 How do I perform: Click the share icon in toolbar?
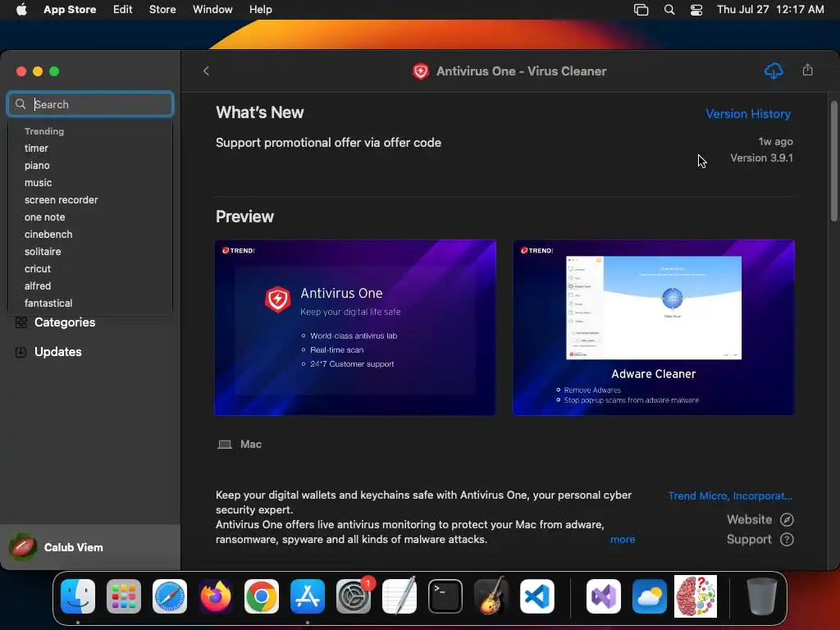808,71
